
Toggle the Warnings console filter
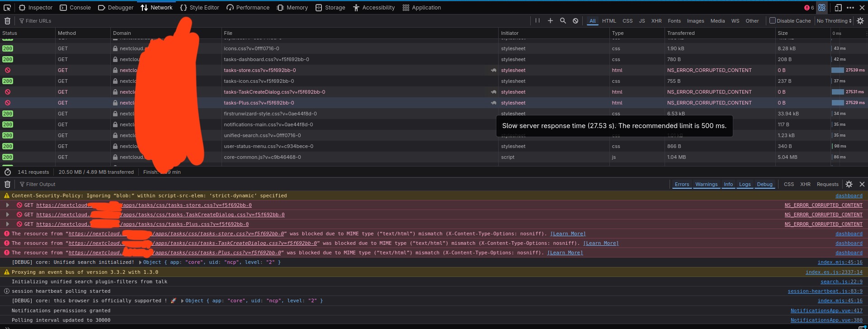pos(706,184)
